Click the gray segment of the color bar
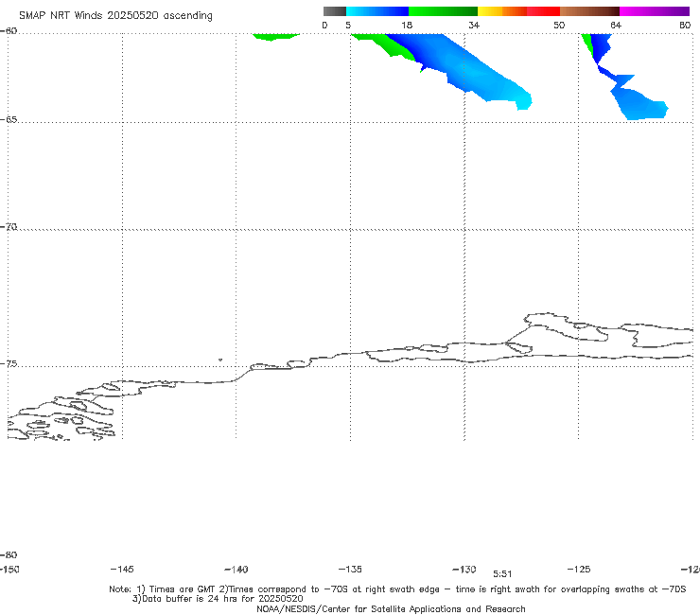This screenshot has height=615, width=700. click(334, 11)
